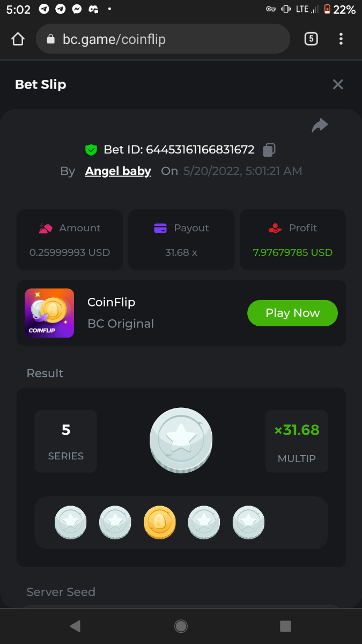
Task: Tap the browser home icon
Action: (18, 39)
